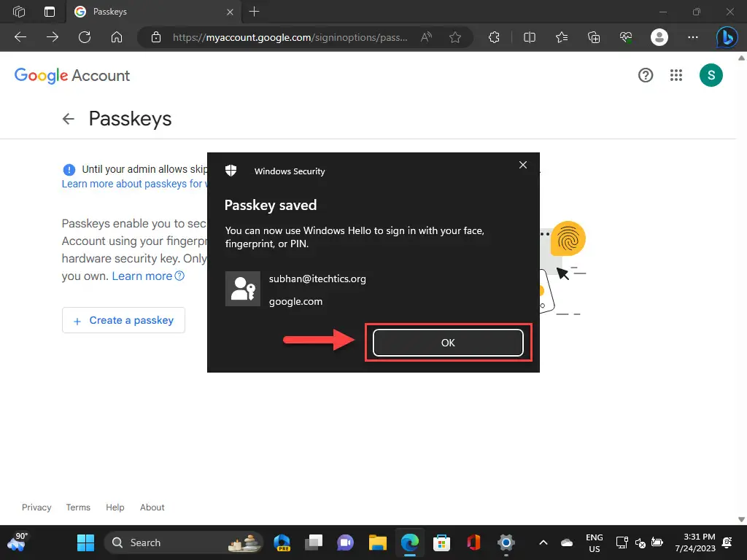Close the Windows Security dialog
This screenshot has height=560, width=747.
coord(522,166)
